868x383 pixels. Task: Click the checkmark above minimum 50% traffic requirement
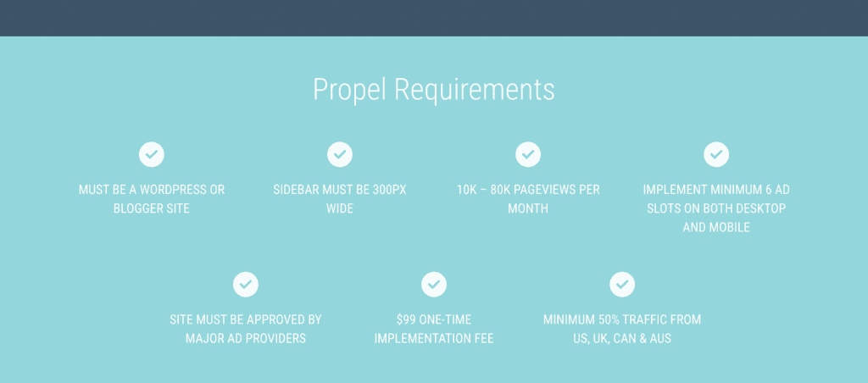[622, 285]
